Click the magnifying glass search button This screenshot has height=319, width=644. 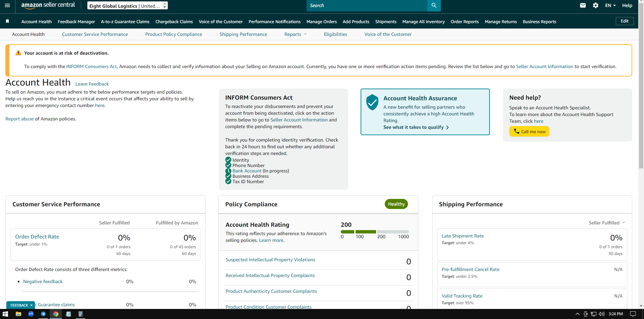[x=434, y=5]
